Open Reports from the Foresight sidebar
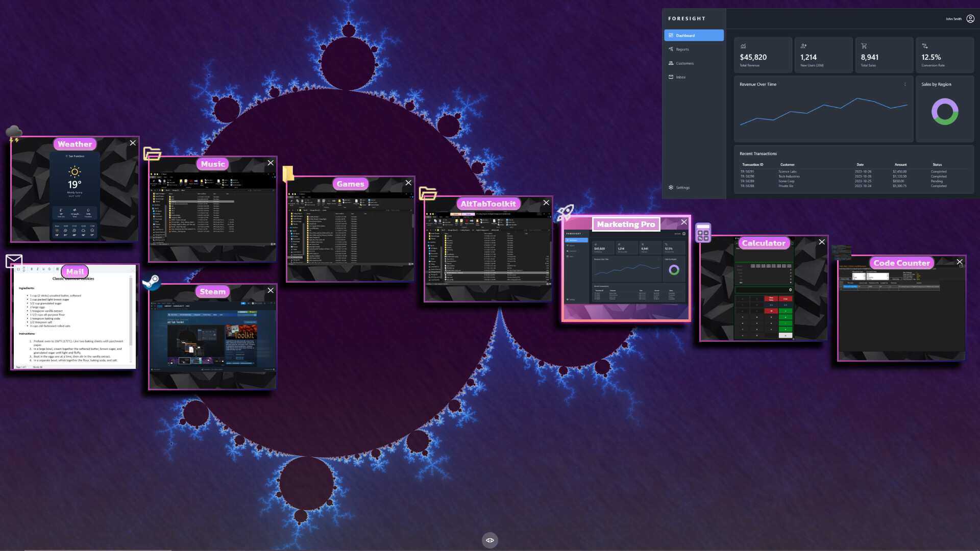 [x=681, y=49]
